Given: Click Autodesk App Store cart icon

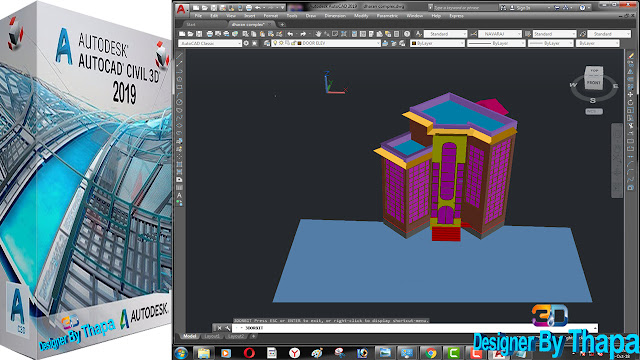Looking at the screenshot, I should 557,8.
